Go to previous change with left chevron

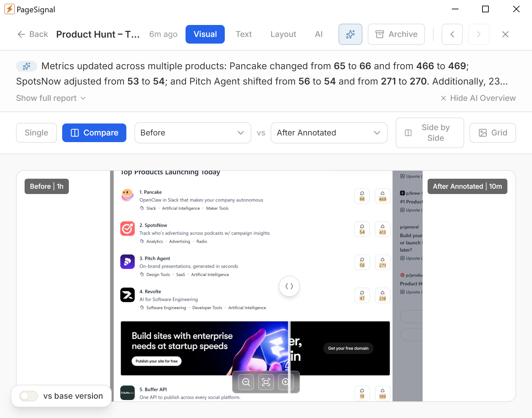point(452,34)
